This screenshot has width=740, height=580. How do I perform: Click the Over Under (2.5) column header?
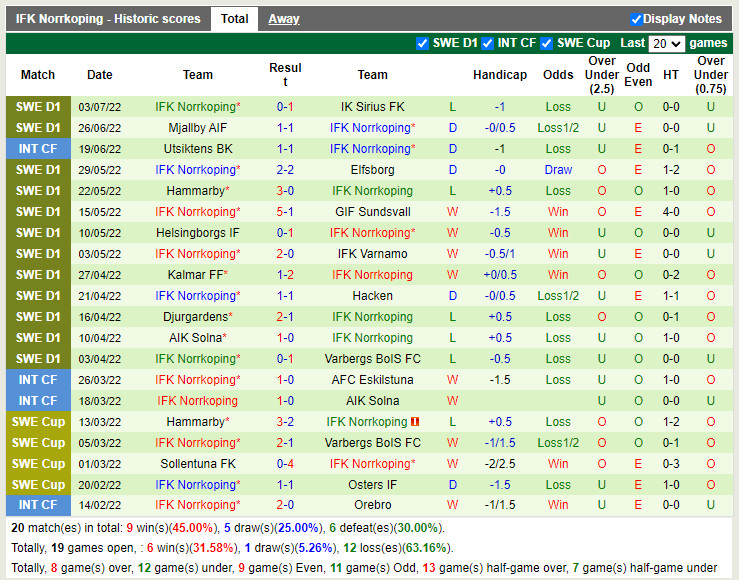(602, 75)
